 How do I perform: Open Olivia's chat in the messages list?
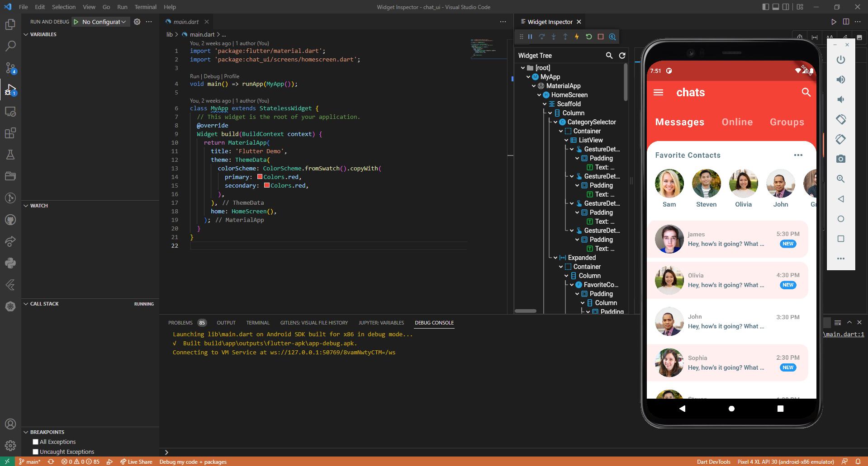[728, 280]
